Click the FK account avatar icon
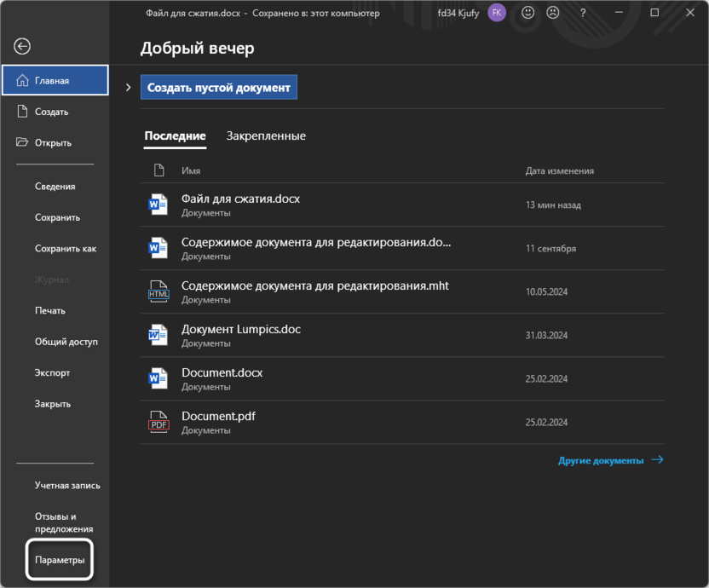The width and height of the screenshot is (709, 588). (497, 13)
